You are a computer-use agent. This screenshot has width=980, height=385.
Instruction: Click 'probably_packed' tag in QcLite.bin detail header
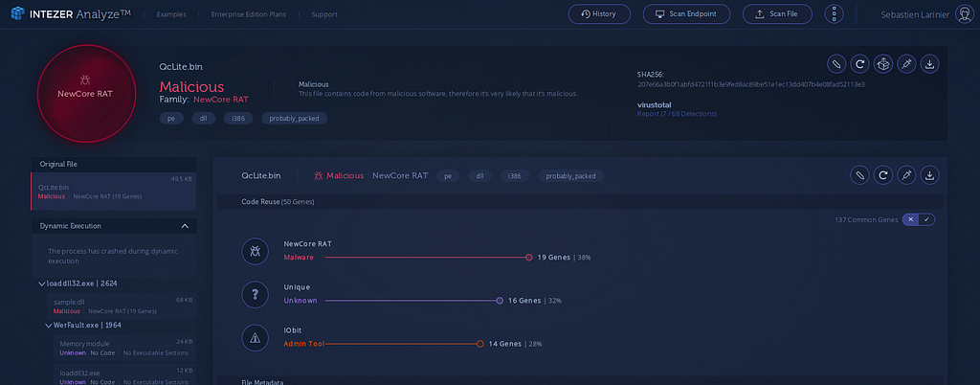click(x=570, y=176)
